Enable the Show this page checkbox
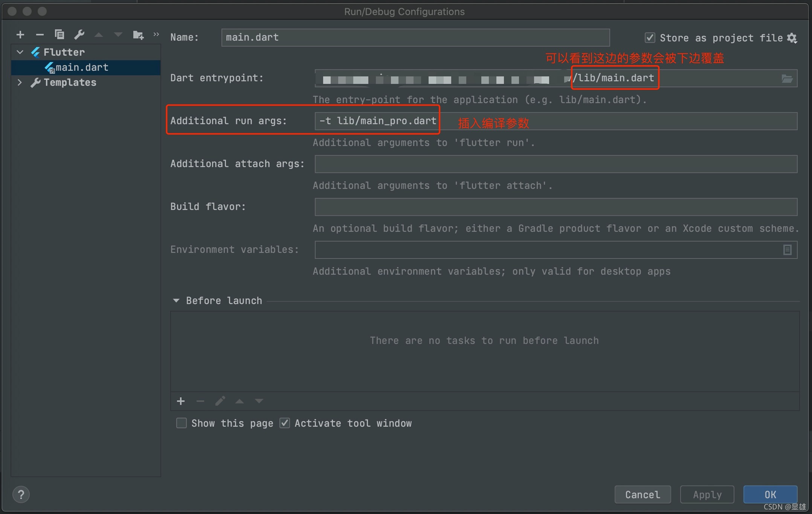This screenshot has height=514, width=812. pyautogui.click(x=182, y=423)
